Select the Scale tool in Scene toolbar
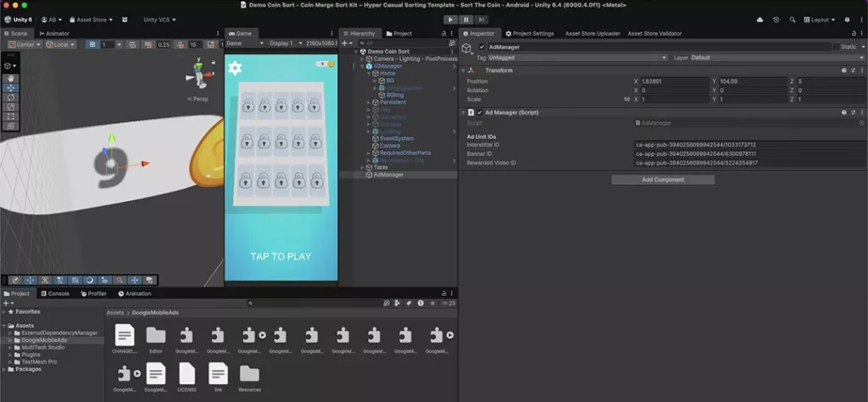Screen dimensions: 868x402 pos(10,107)
